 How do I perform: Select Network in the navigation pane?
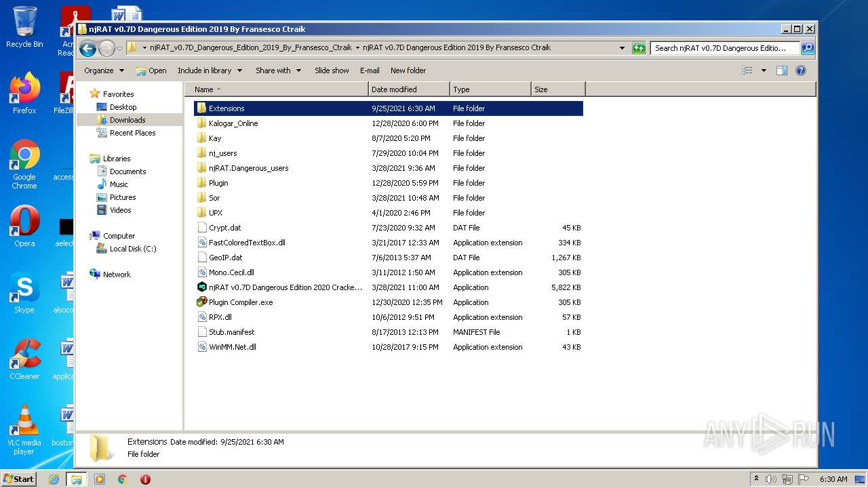click(117, 274)
